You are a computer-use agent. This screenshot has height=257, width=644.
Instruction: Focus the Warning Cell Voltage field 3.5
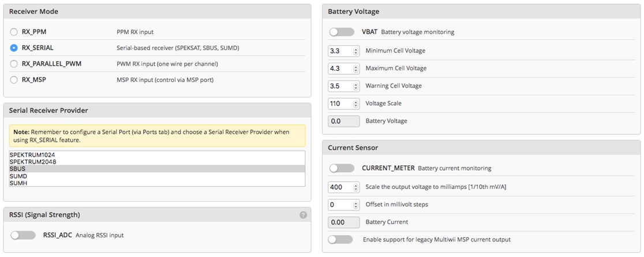coord(344,86)
